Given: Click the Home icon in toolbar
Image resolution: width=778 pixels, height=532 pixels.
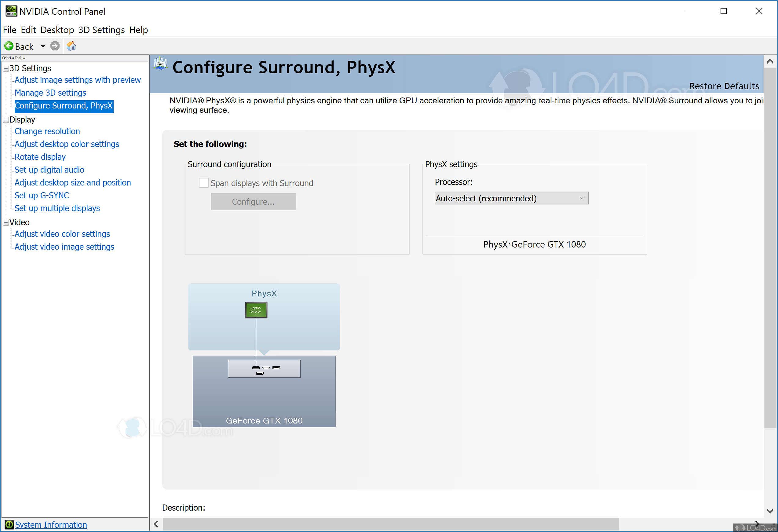Looking at the screenshot, I should [x=71, y=46].
